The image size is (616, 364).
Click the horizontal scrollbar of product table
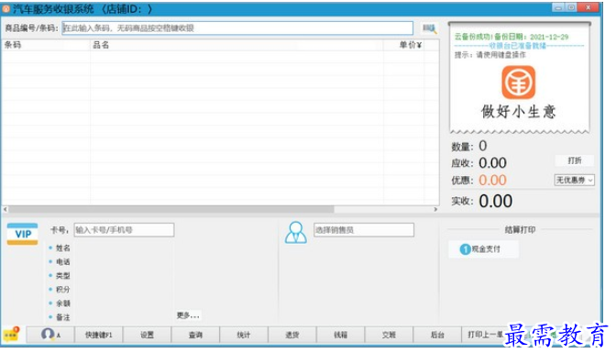pyautogui.click(x=170, y=210)
